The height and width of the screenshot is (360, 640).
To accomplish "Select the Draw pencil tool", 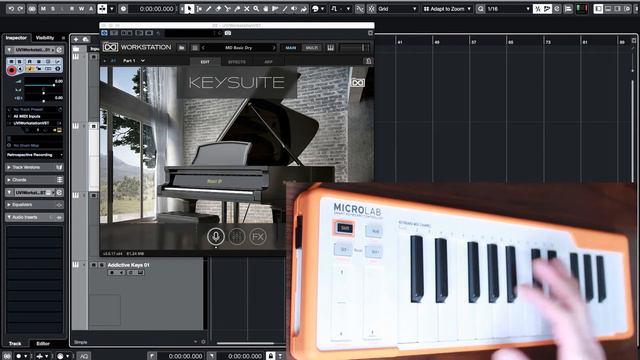I will [x=209, y=9].
